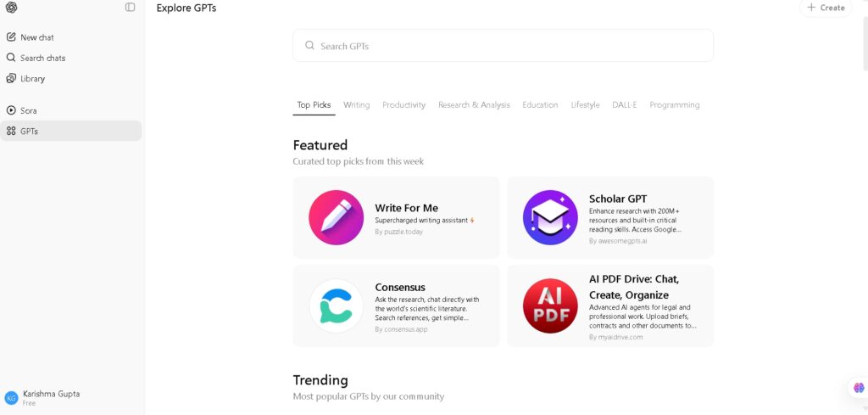
Task: Click the Create button
Action: coord(826,8)
